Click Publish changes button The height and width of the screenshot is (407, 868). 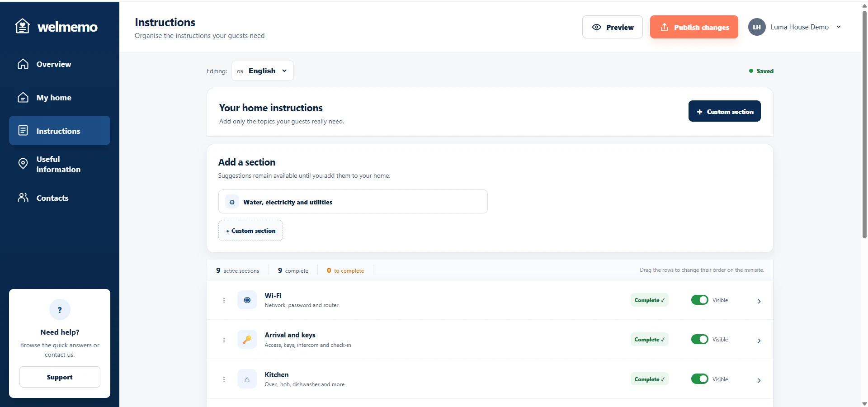694,27
